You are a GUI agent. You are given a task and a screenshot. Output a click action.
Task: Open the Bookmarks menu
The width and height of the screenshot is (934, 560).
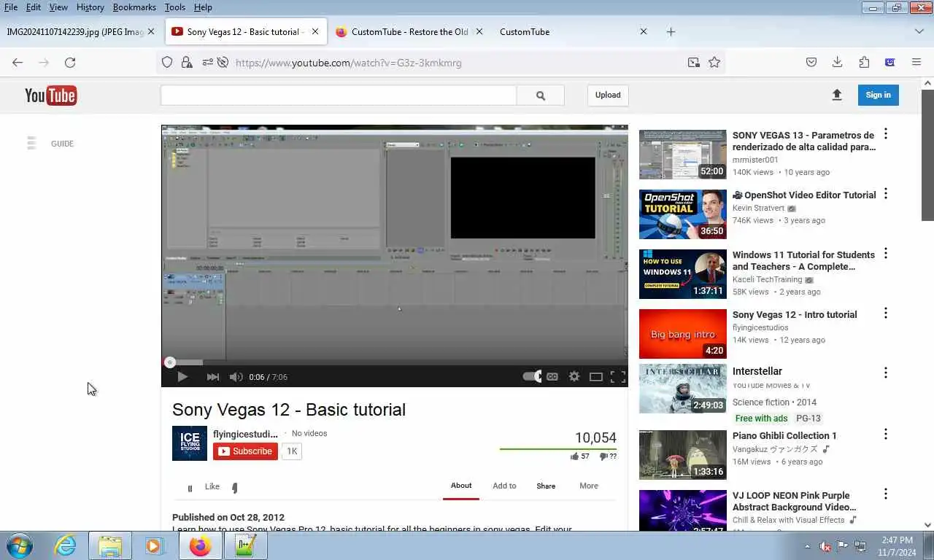(x=134, y=7)
